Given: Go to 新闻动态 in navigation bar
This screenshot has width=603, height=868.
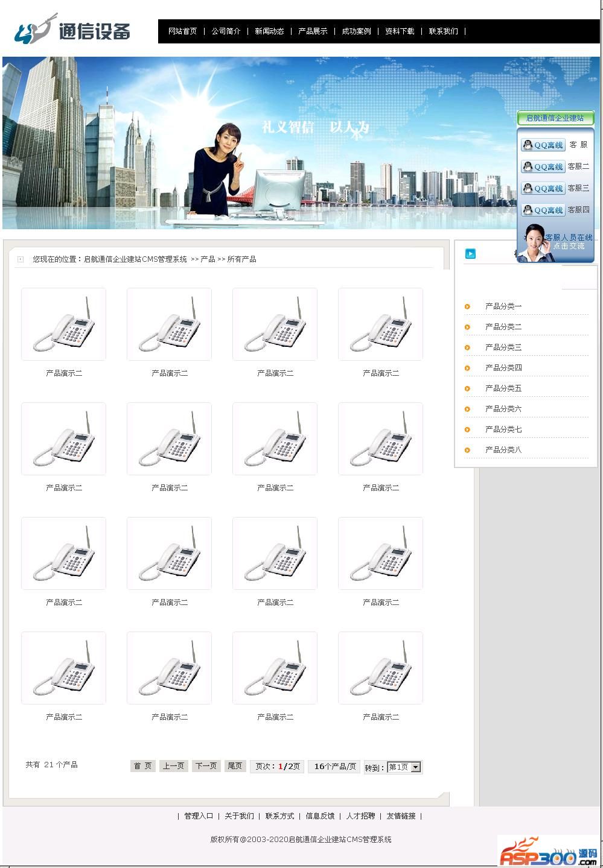Looking at the screenshot, I should click(269, 31).
